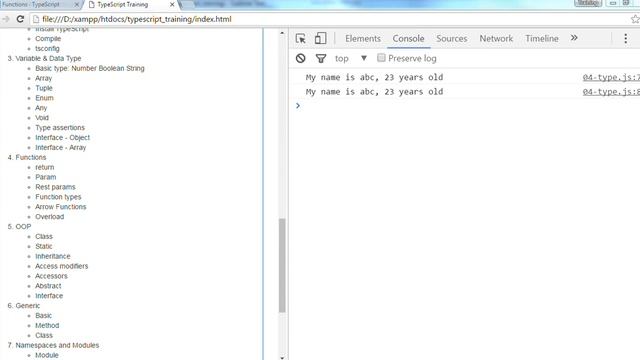The width and height of the screenshot is (640, 360).
Task: Toggle the device toolbar icon
Action: click(320, 38)
